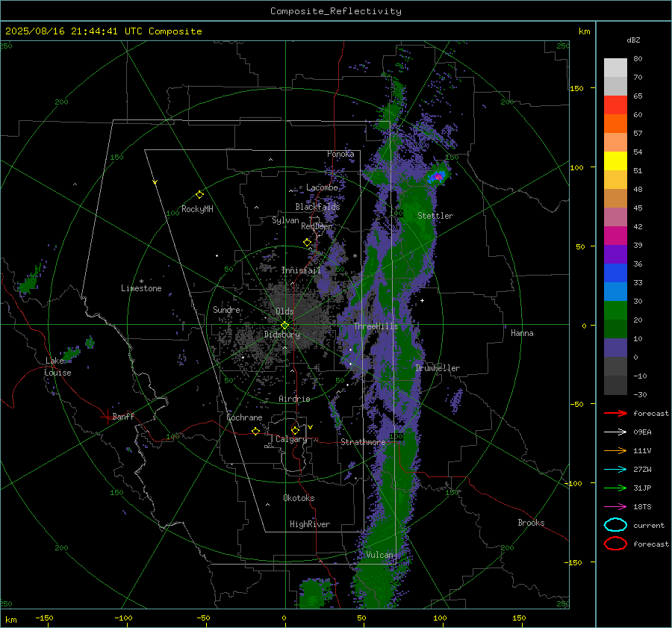672x628 pixels.
Task: Click the Olds city label
Action: pos(284,311)
